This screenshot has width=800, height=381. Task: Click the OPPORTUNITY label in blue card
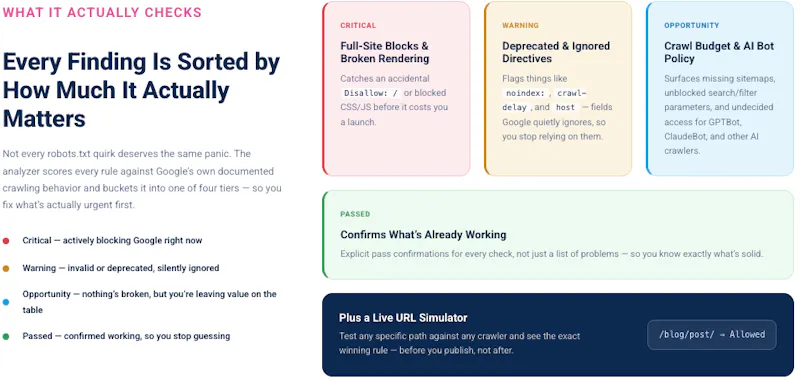coord(691,25)
